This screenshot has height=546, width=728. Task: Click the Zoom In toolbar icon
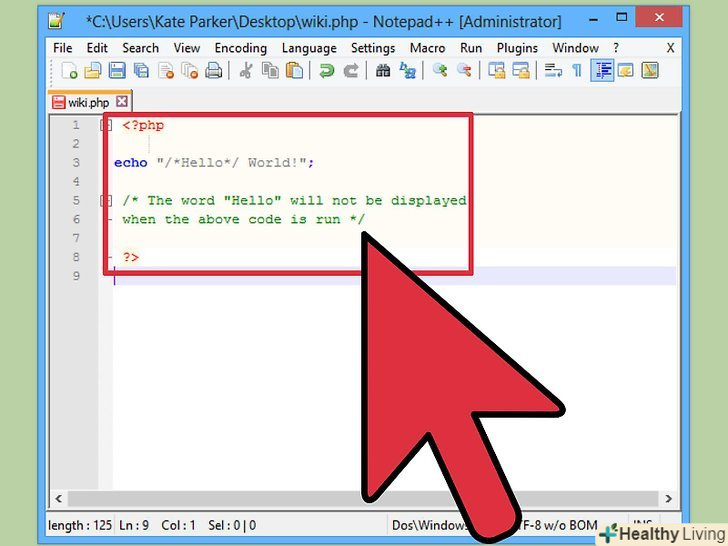point(440,71)
